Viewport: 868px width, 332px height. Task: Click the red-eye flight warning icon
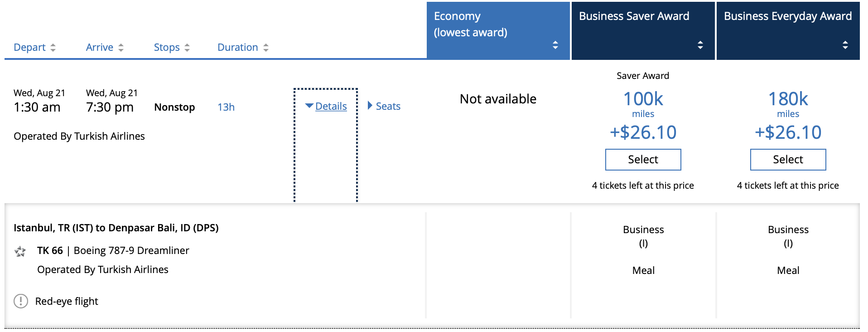[21, 301]
